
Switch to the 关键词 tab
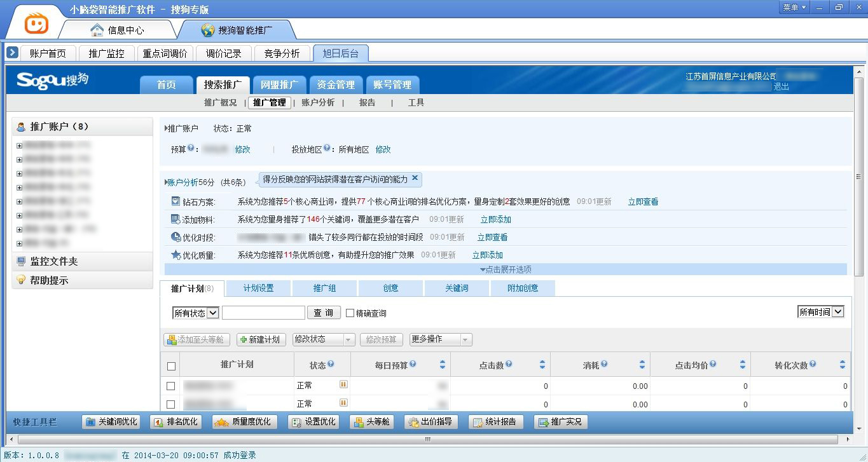point(457,288)
